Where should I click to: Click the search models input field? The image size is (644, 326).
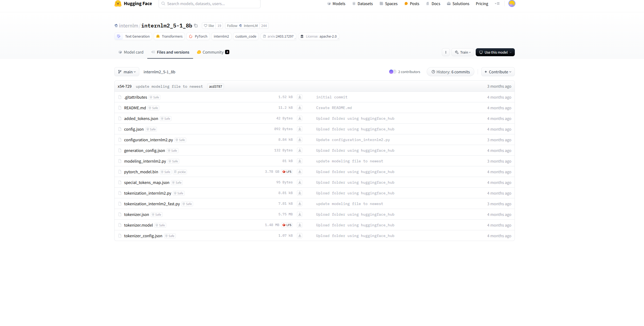pos(210,4)
